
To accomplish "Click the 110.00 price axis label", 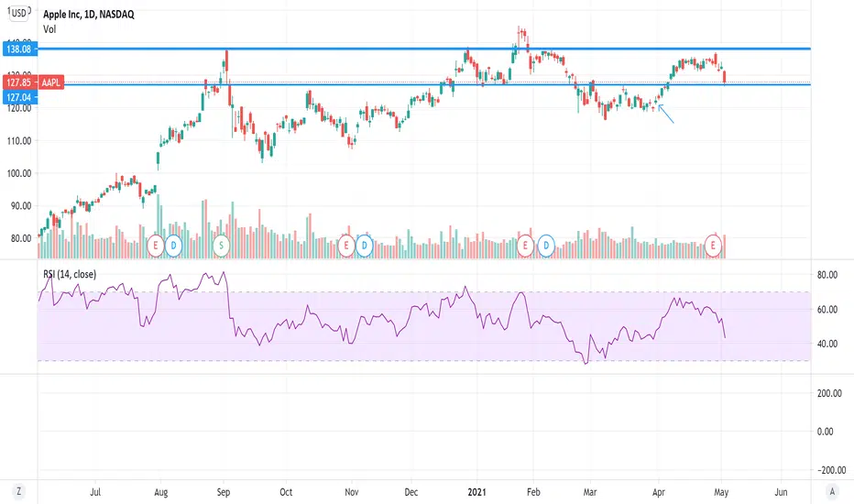I will click(18, 140).
